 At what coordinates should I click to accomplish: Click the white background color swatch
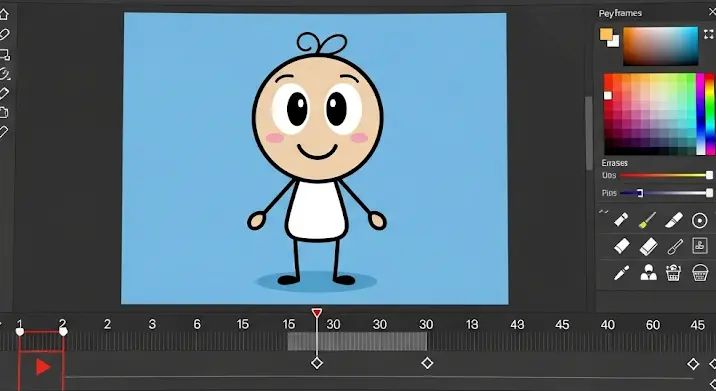coord(614,41)
